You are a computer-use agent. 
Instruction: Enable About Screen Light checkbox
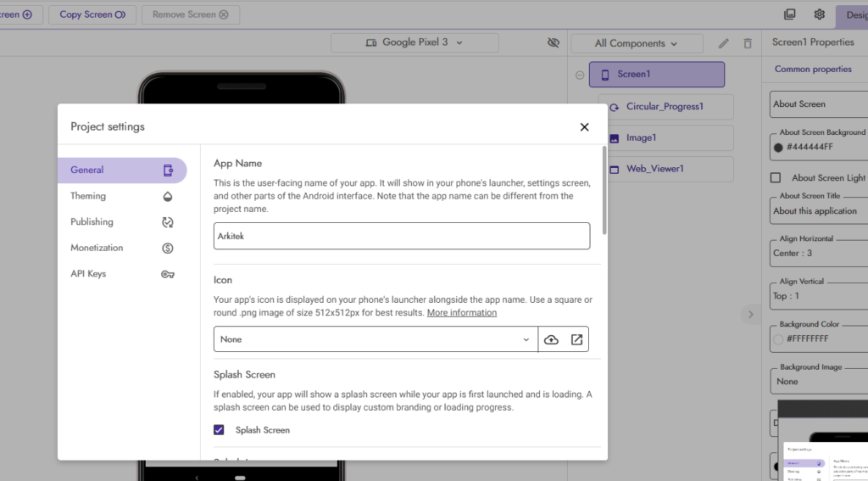click(776, 178)
